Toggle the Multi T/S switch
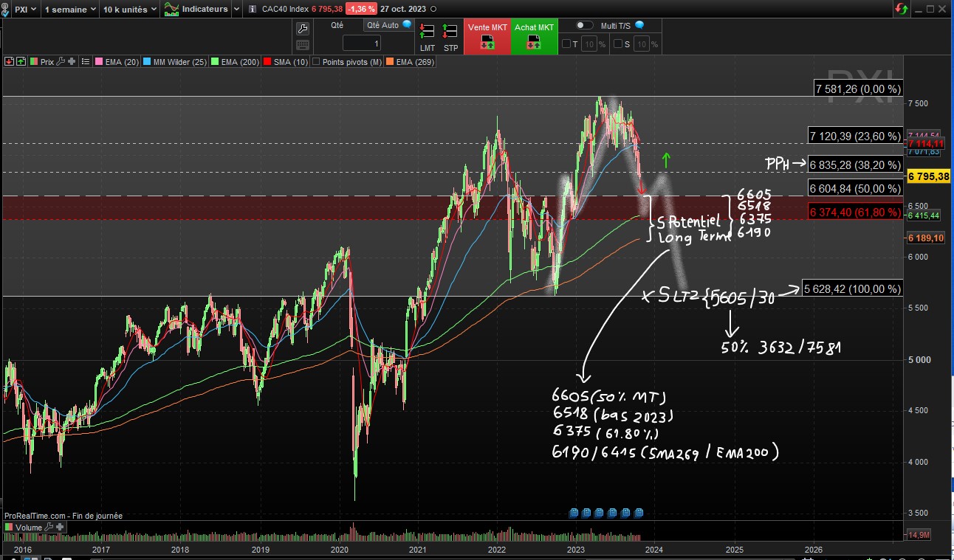The width and height of the screenshot is (954, 560). point(584,25)
